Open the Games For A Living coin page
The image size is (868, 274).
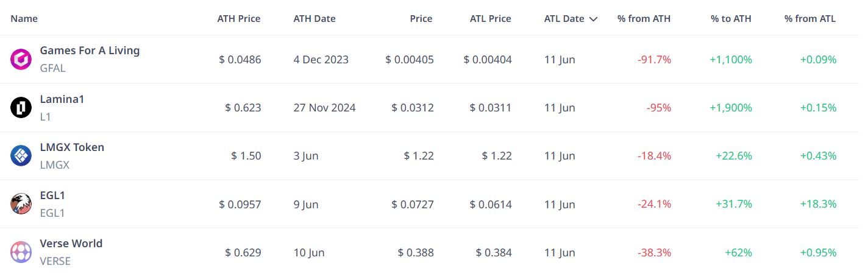point(90,51)
